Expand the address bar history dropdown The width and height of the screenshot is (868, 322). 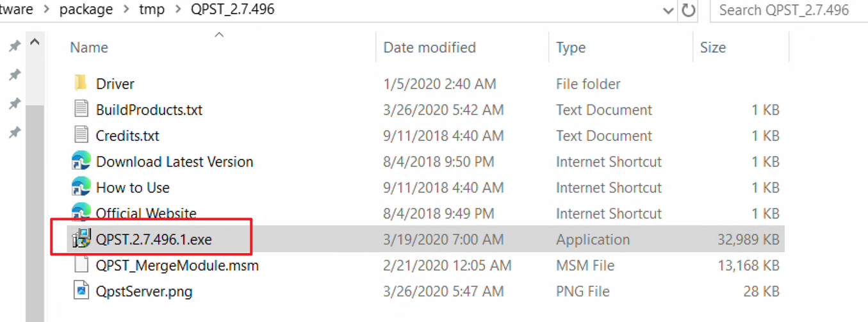(x=668, y=10)
